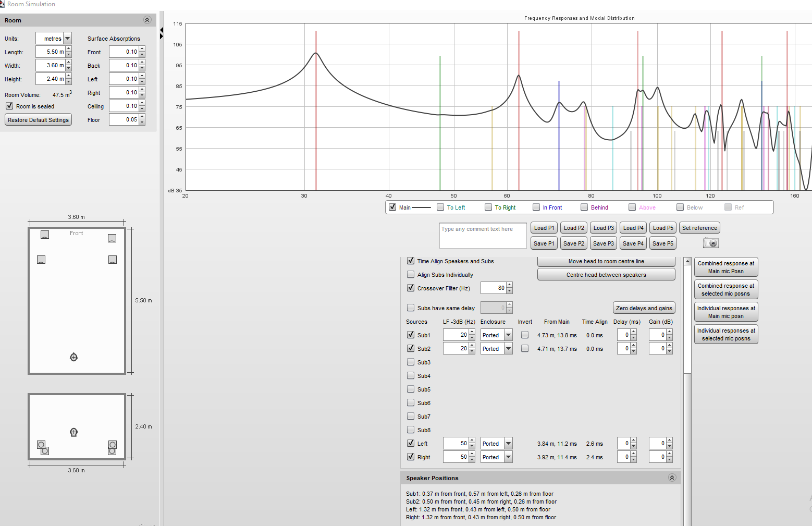The width and height of the screenshot is (812, 526).
Task: Click Centre head between speakers
Action: [606, 275]
